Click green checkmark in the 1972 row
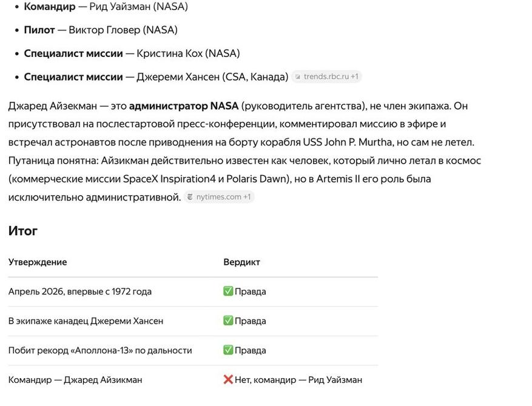The height and width of the screenshot is (406, 532). click(228, 291)
